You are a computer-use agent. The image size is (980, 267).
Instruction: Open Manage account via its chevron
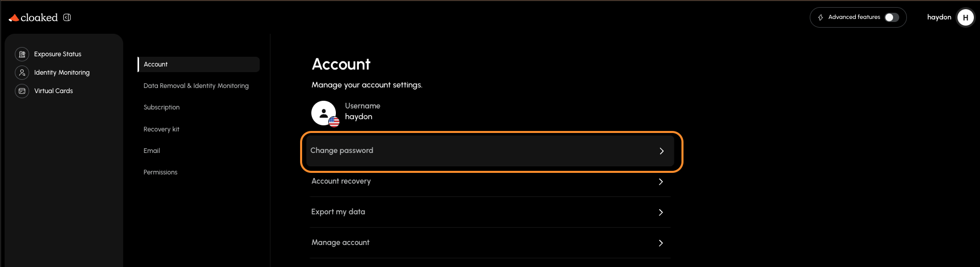(660, 243)
